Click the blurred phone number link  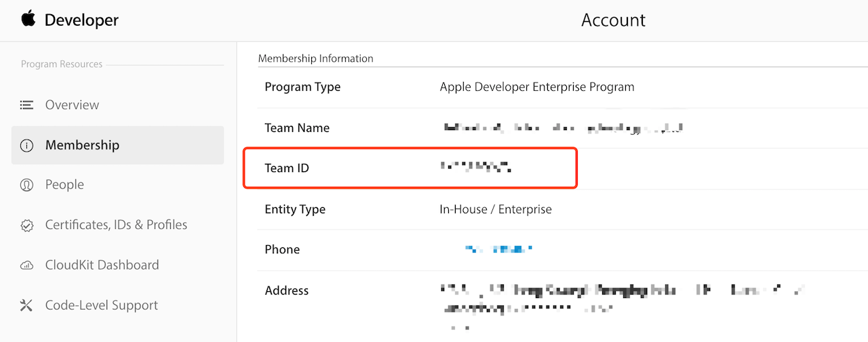coord(498,249)
